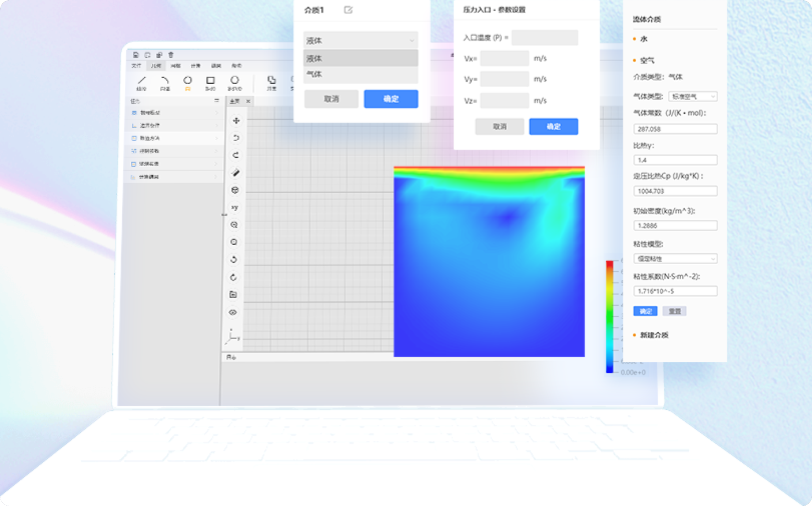Viewport: 812px width, 506px height.
Task: Select the ellipse tool next to rectangle
Action: 234,82
